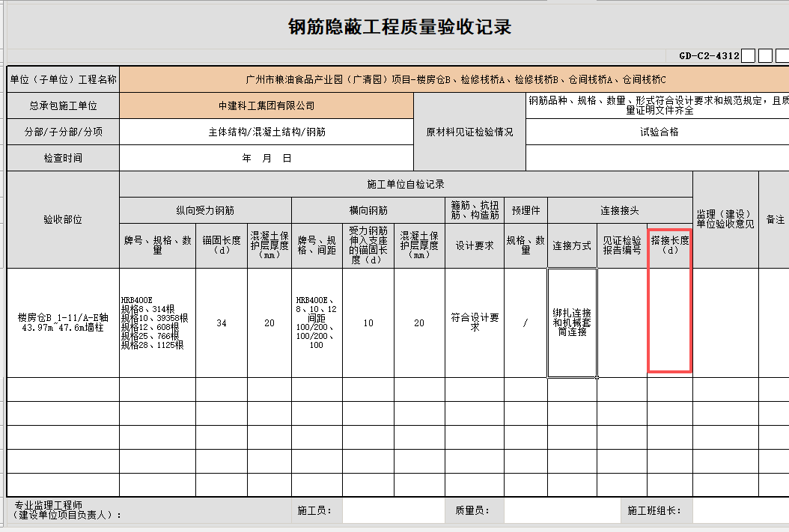This screenshot has height=532, width=789.
Task: Click the 年 月 日 inspection date cell
Action: pos(266,159)
